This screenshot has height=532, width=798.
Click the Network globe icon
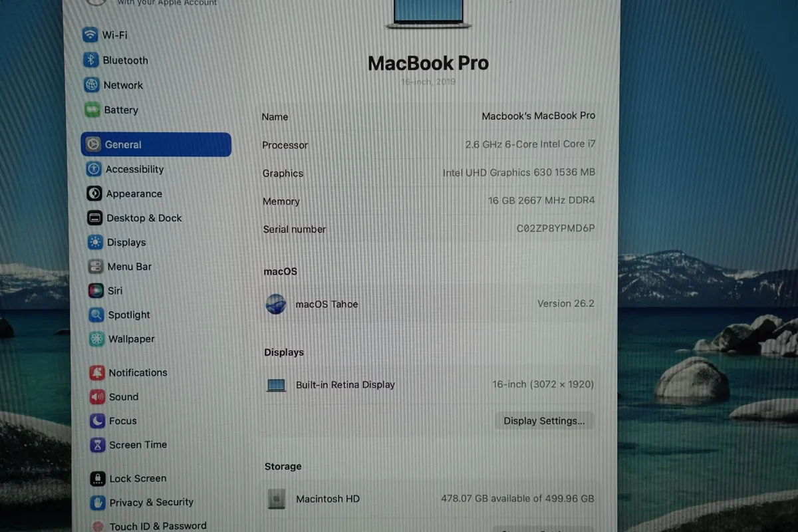[x=91, y=84]
